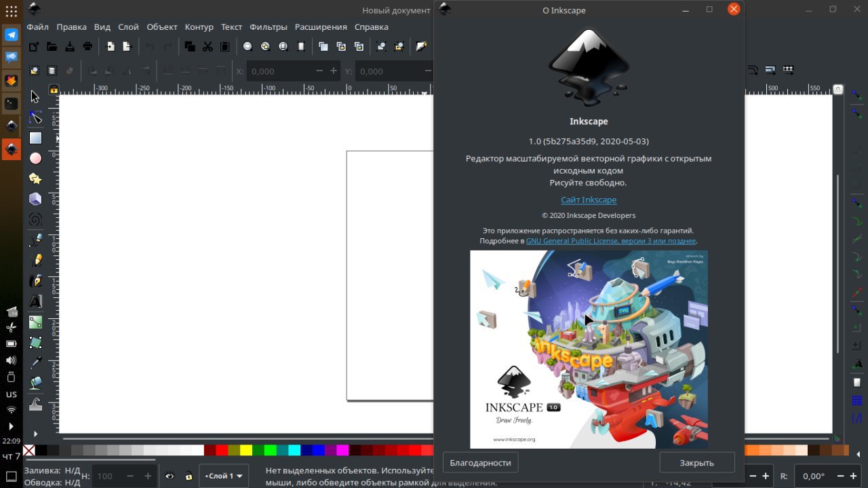Viewport: 868px width, 488px height.
Task: Open the Контур menu
Action: 199,26
